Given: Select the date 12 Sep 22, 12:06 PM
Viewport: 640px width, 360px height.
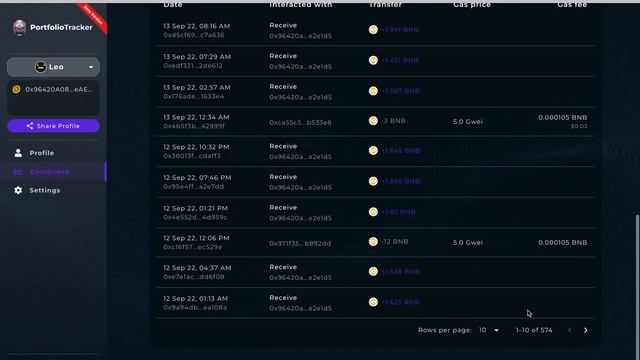Looking at the screenshot, I should [196, 238].
